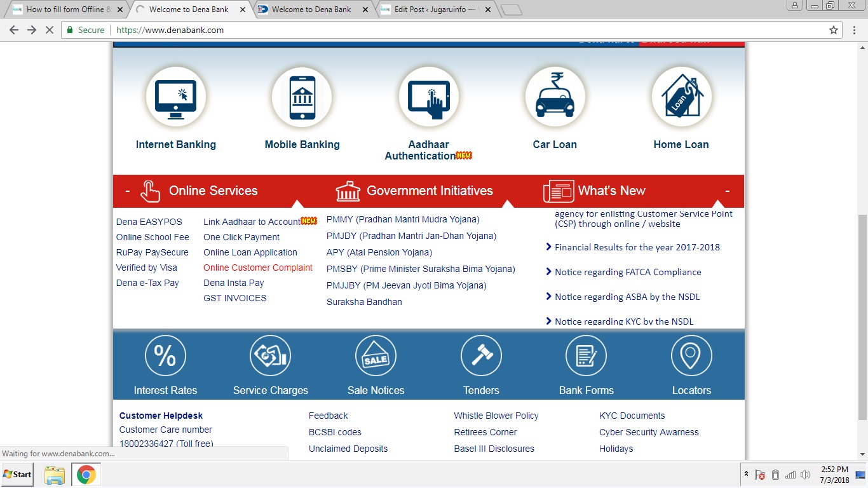868x488 pixels.
Task: Open Online School Fee link
Action: click(153, 237)
